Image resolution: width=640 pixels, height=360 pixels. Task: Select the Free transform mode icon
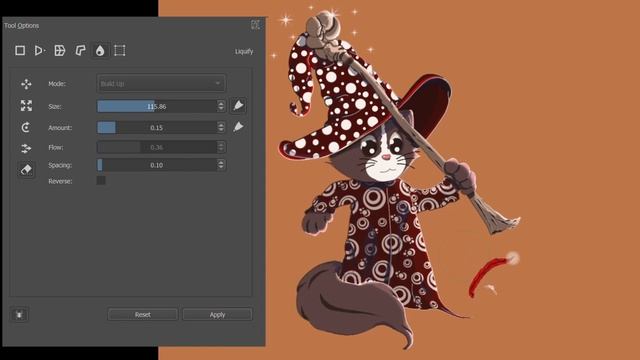(x=20, y=51)
